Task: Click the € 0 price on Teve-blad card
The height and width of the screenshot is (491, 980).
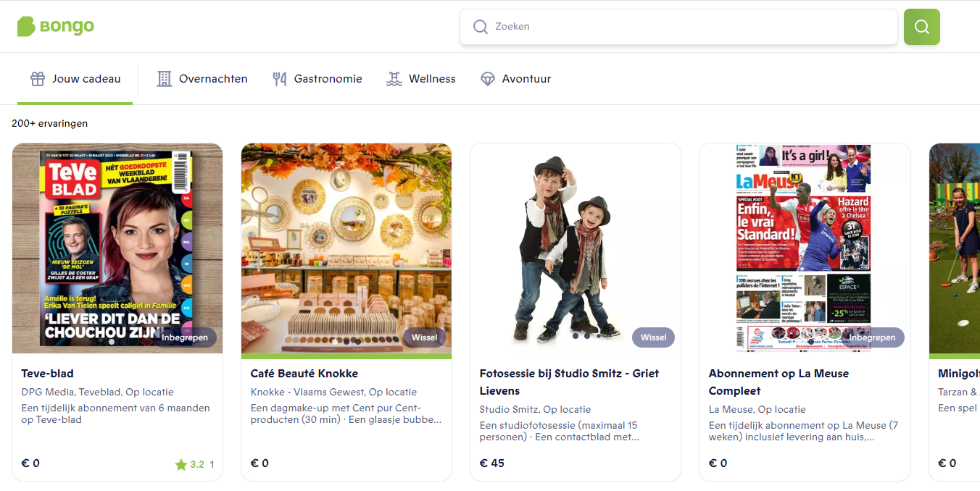Action: click(30, 463)
